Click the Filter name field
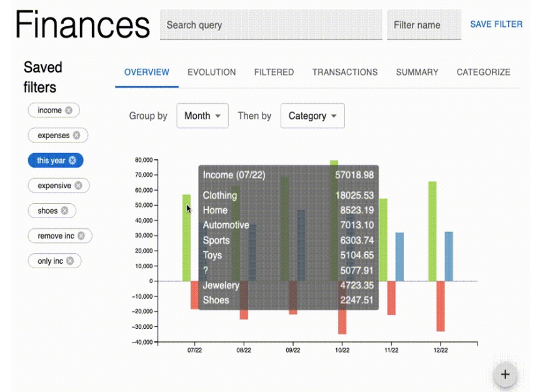Screen dimensions: 535x392 pos(424,25)
